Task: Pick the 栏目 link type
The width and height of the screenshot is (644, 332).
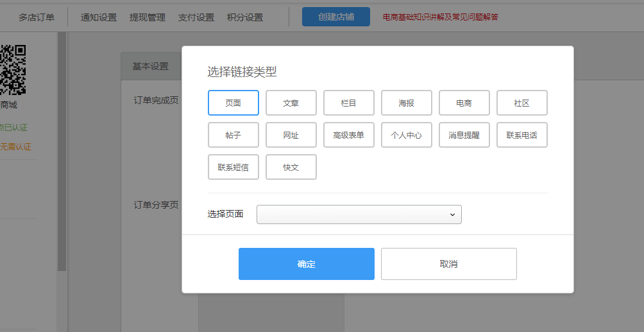Action: pyautogui.click(x=349, y=103)
